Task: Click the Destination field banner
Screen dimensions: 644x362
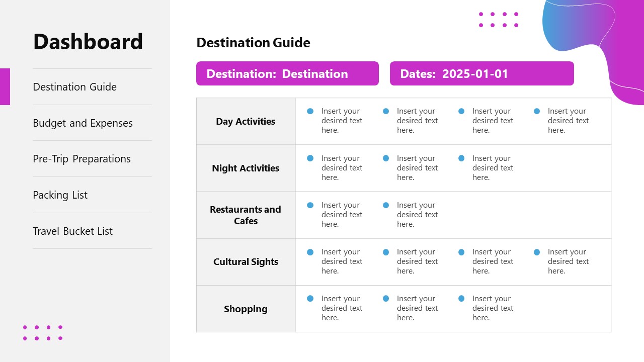Action: (x=287, y=74)
